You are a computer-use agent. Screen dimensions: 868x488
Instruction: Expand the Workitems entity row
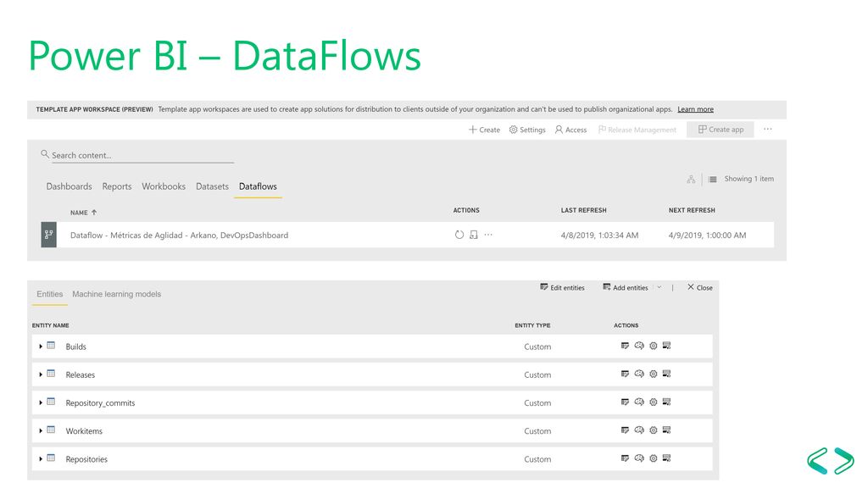click(x=41, y=431)
